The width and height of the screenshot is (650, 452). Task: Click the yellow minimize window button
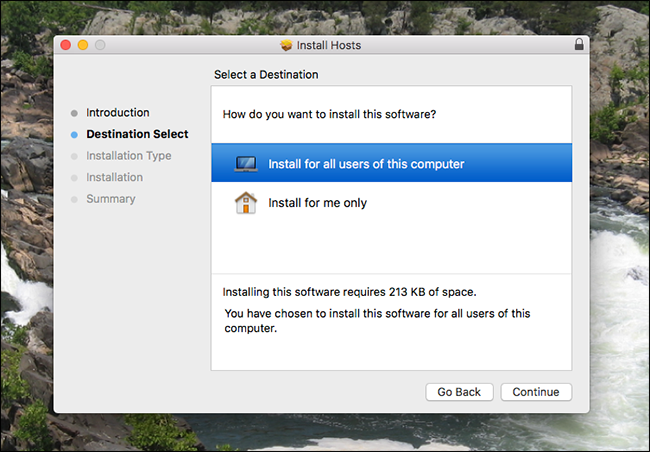coord(83,45)
